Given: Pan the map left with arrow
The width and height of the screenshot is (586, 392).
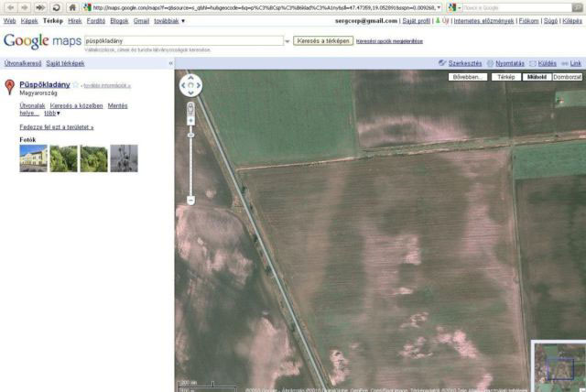Looking at the screenshot, I should click(x=183, y=85).
